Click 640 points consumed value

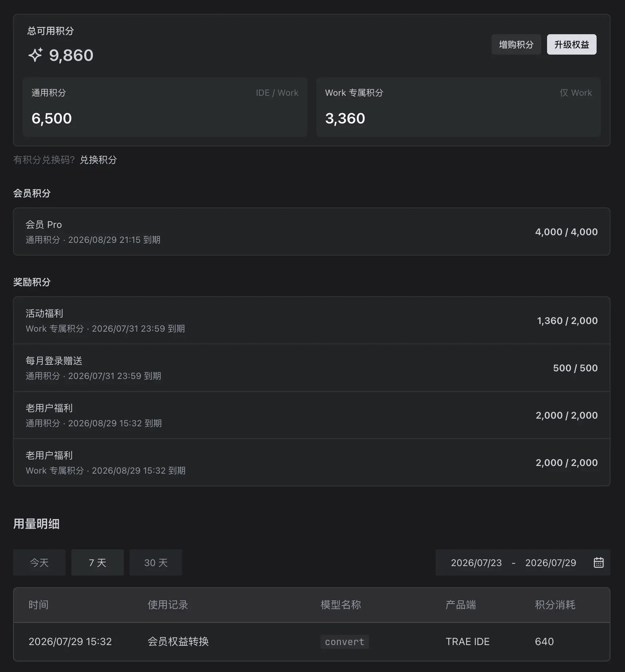pos(544,641)
